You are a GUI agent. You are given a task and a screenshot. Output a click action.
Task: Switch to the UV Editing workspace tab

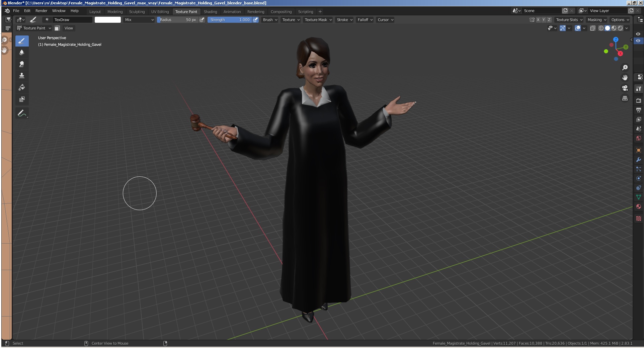160,12
